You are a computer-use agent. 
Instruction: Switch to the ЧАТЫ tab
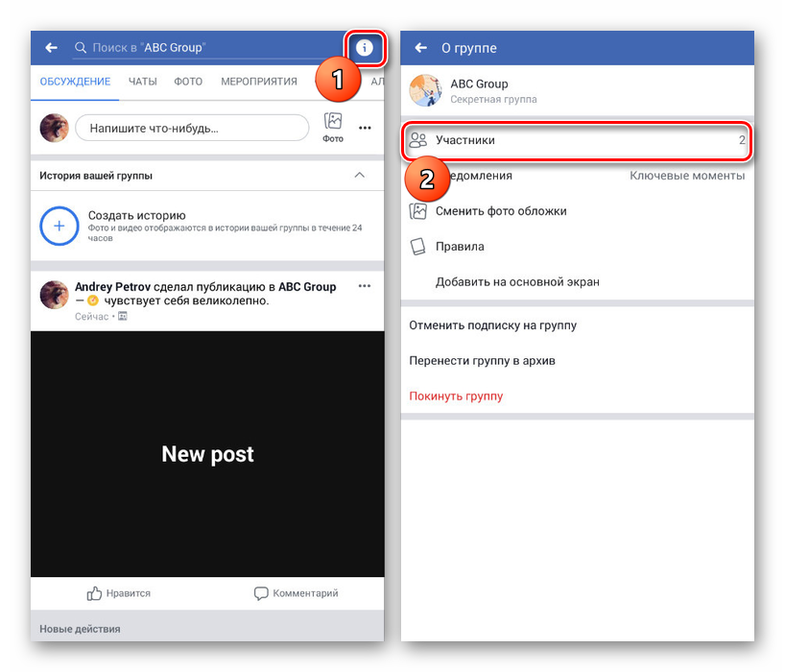pyautogui.click(x=143, y=82)
